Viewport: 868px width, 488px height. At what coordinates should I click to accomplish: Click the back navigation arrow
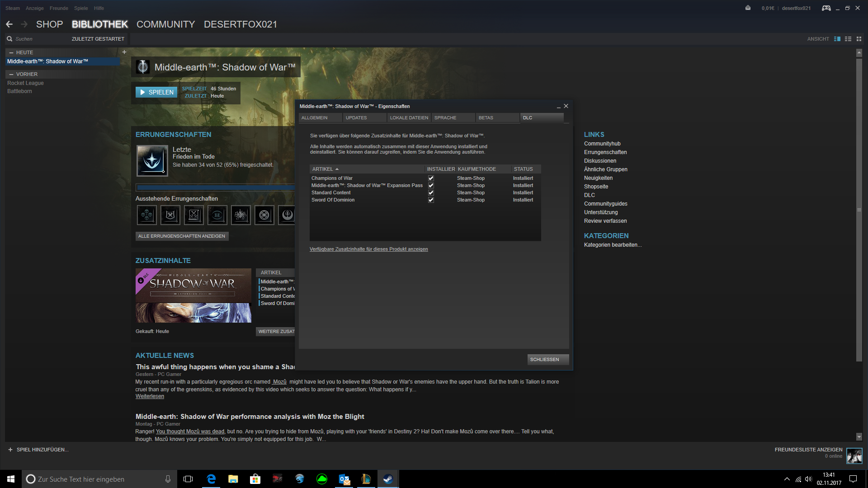tap(9, 24)
